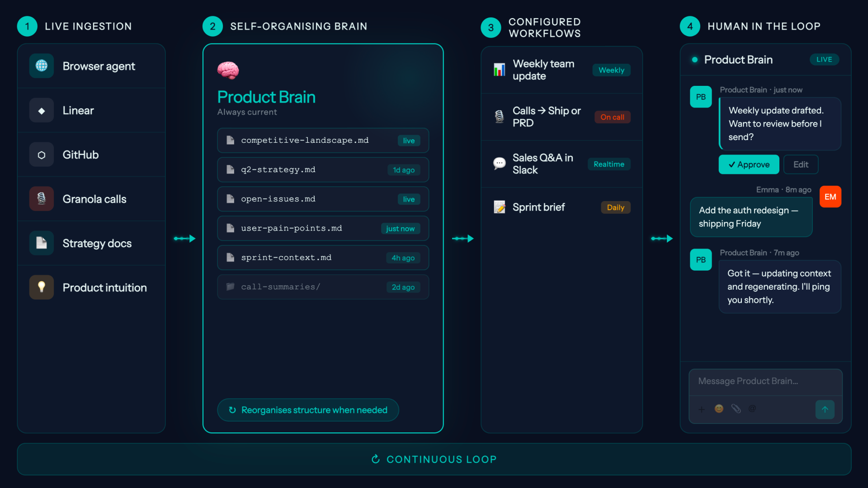Screen dimensions: 868x488
Task: Click the PB avatar on just now message
Action: (x=701, y=97)
